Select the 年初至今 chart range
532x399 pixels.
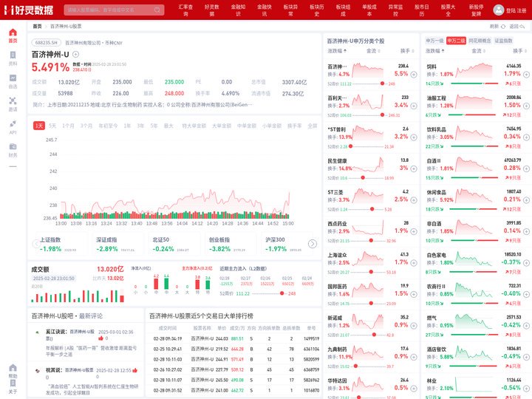pos(108,126)
